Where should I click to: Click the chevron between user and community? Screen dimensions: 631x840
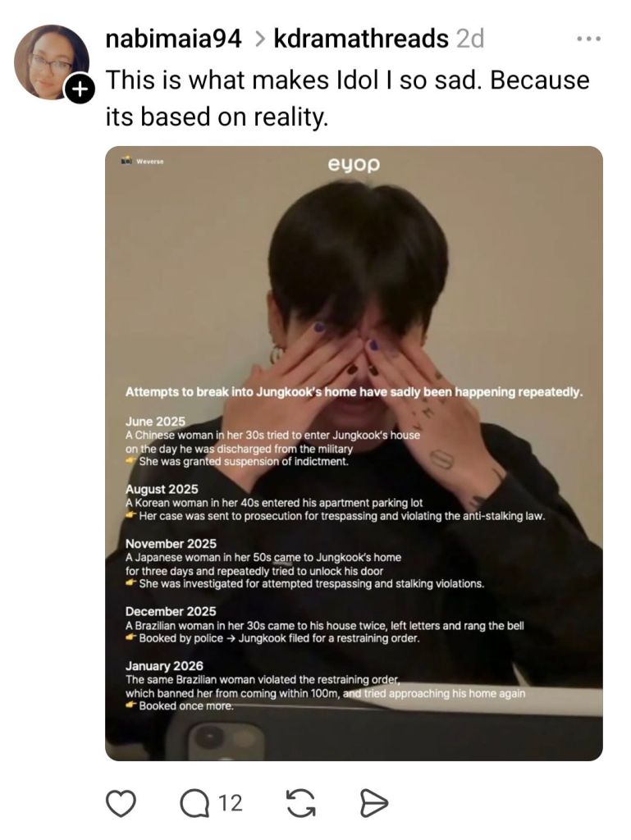click(258, 39)
